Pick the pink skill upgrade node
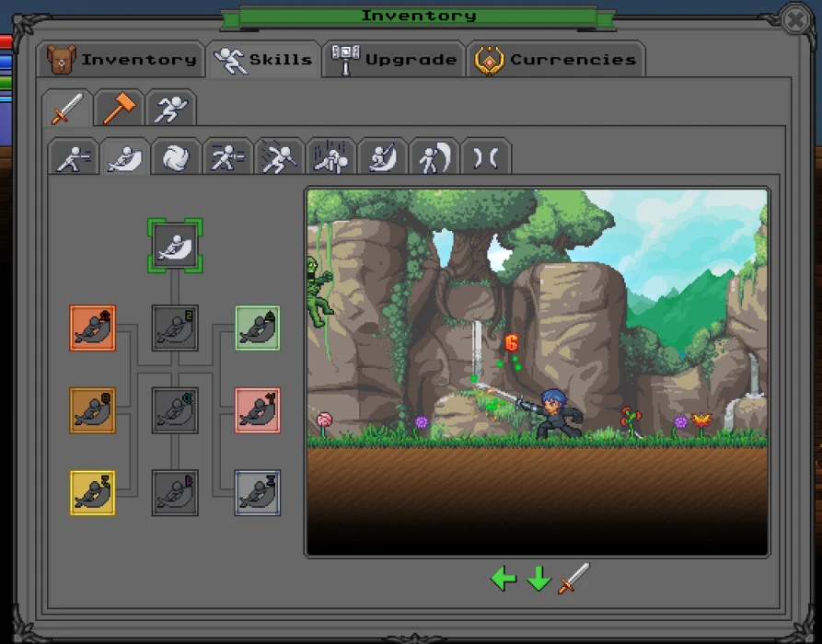The width and height of the screenshot is (822, 644). [258, 410]
